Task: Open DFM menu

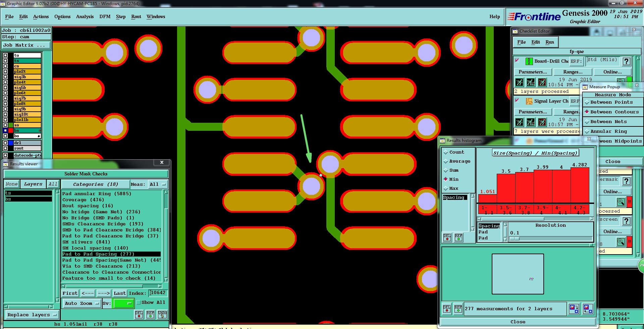Action: pos(105,17)
